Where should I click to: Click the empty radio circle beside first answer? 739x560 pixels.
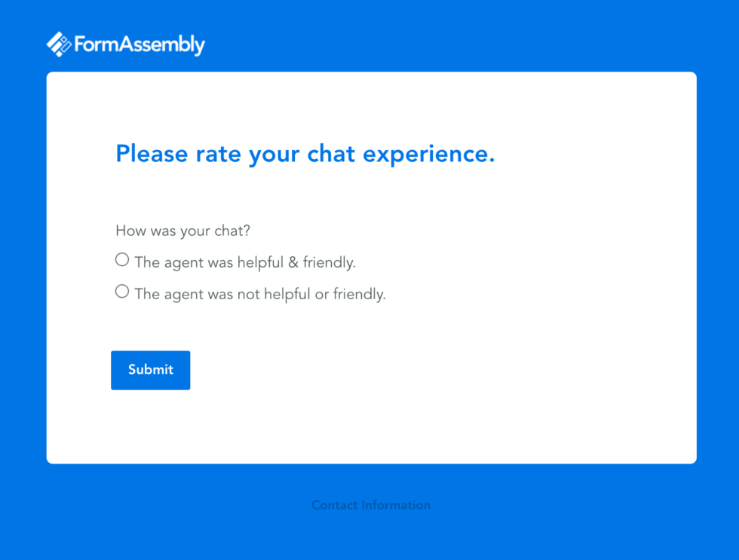[121, 259]
